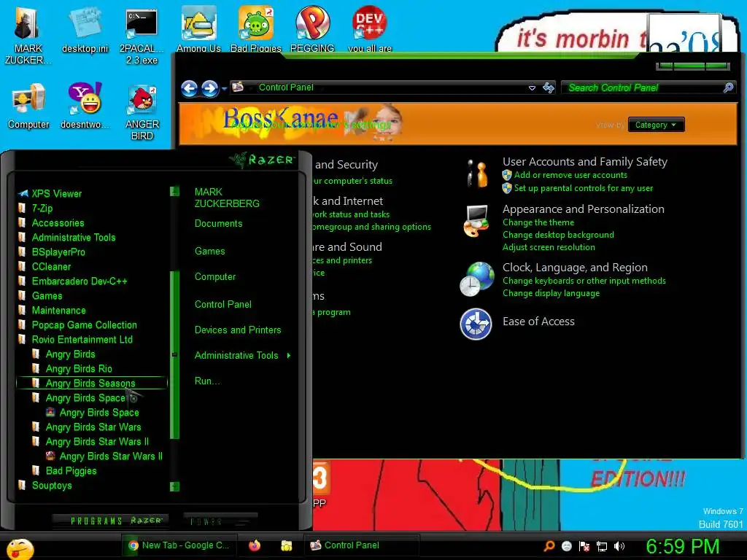Expand the address bar history dropdown arrow

click(532, 88)
